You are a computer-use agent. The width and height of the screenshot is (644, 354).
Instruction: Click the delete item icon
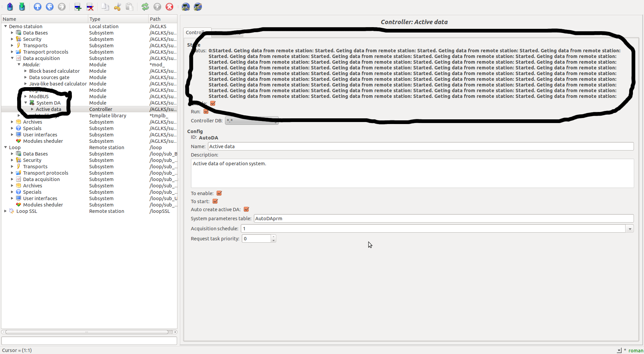click(90, 7)
